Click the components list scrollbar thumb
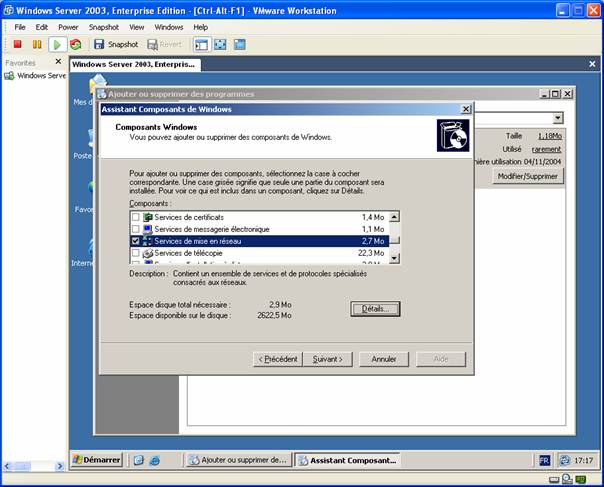This screenshot has height=487, width=604. (394, 240)
